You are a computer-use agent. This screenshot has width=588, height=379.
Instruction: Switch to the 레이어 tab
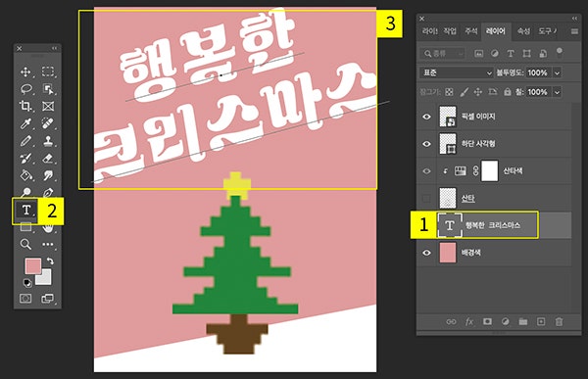pyautogui.click(x=495, y=31)
